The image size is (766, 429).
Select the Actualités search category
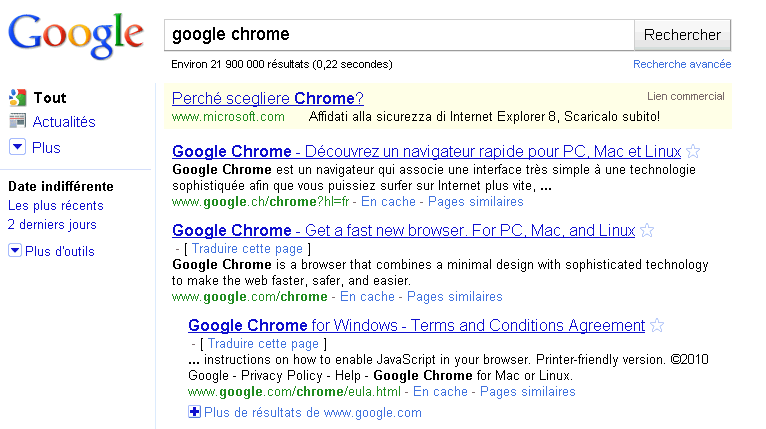(x=64, y=122)
